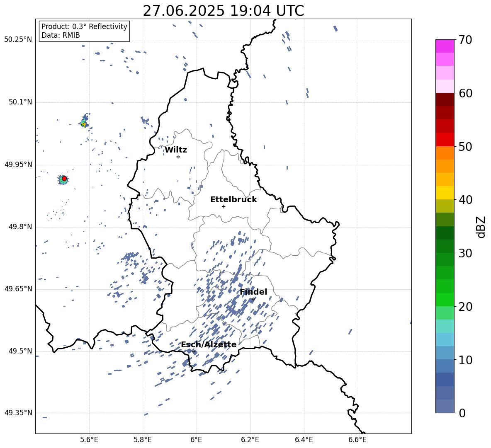Click the Ettelbruck city label

(233, 200)
